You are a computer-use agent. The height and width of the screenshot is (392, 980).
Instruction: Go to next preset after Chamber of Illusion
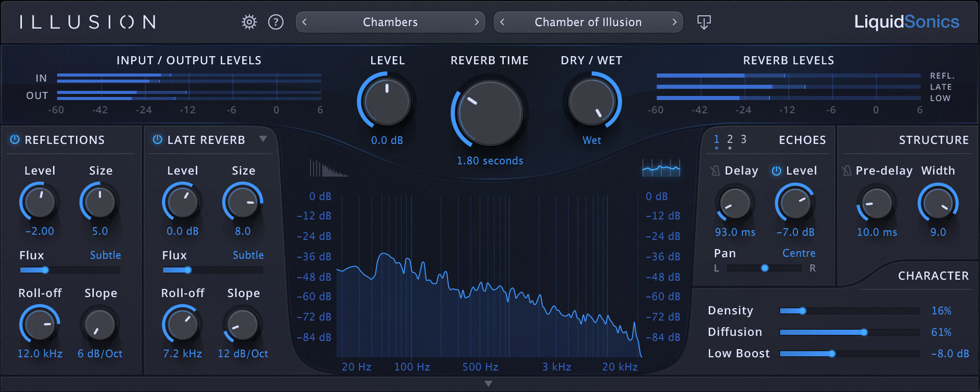pos(674,22)
